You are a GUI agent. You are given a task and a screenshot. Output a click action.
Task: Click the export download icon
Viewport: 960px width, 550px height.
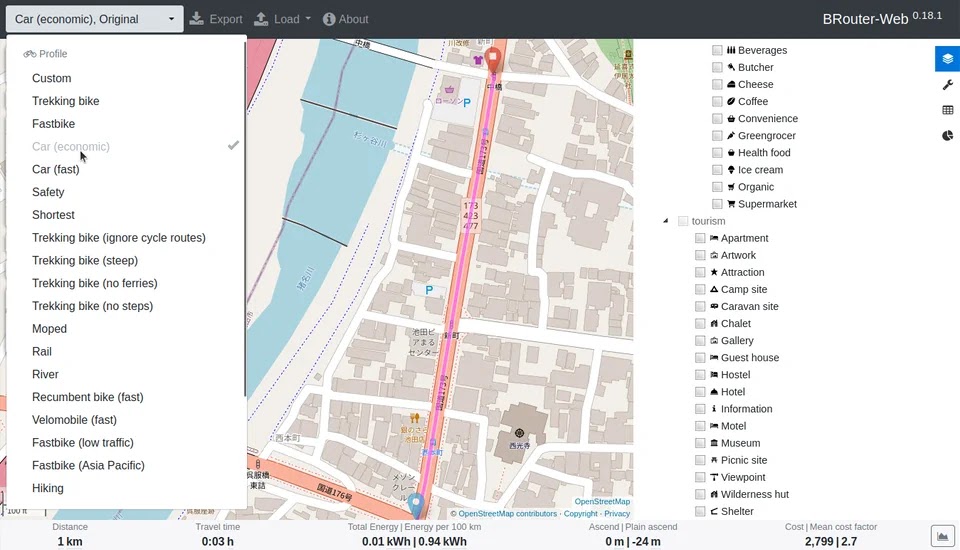[x=197, y=19]
